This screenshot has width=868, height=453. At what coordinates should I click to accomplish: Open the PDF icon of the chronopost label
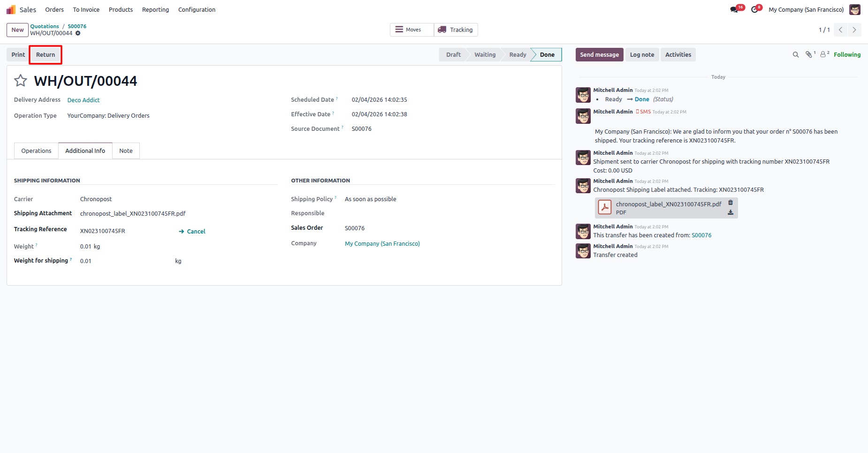(605, 207)
